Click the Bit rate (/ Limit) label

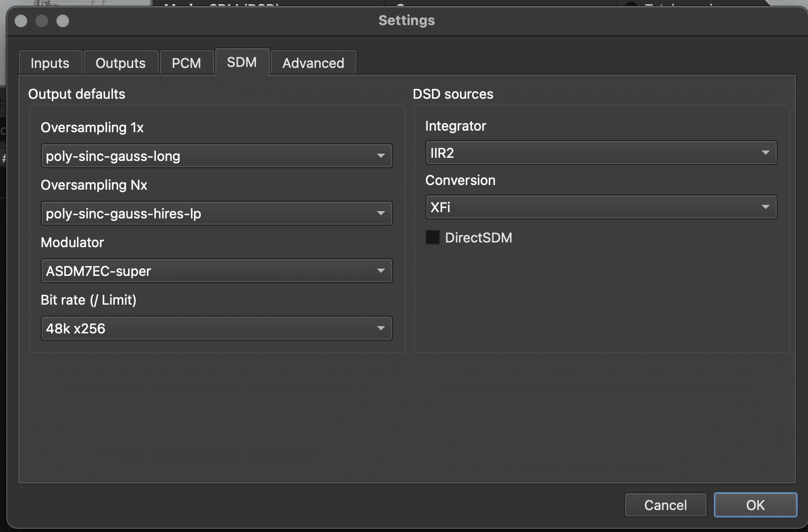tap(88, 300)
